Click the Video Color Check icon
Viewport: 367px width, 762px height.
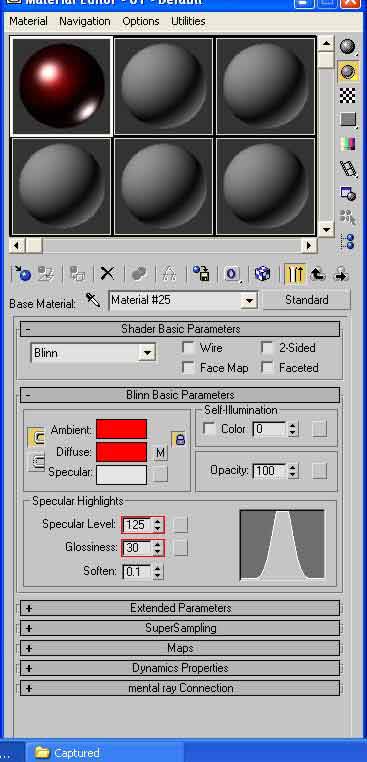348,144
